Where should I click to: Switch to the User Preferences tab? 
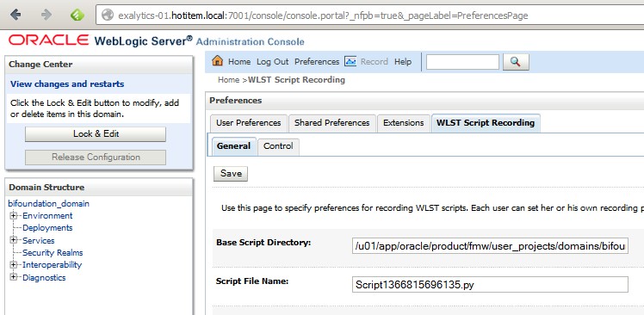pos(249,123)
